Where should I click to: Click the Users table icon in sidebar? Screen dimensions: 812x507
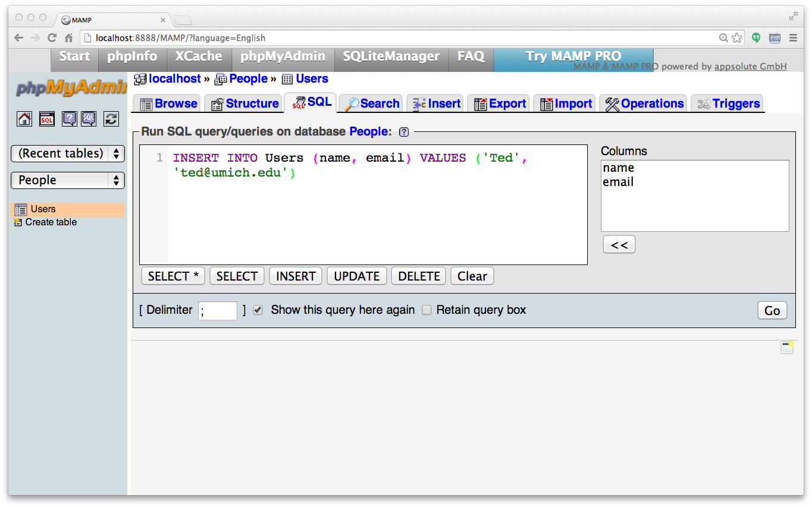point(21,209)
